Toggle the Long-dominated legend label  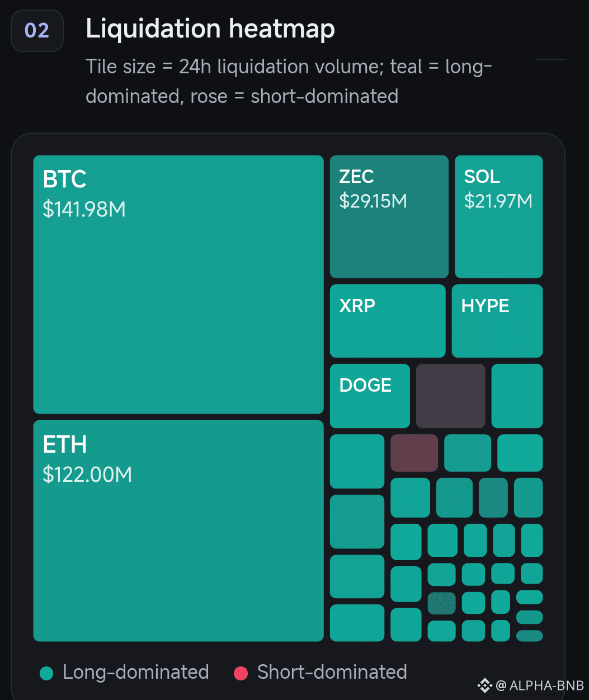click(x=136, y=672)
